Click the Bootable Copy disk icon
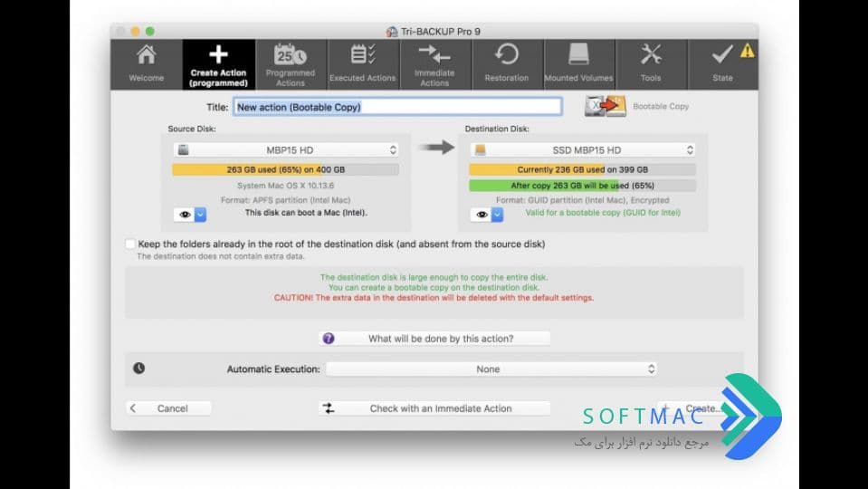The height and width of the screenshot is (489, 868). [x=605, y=106]
